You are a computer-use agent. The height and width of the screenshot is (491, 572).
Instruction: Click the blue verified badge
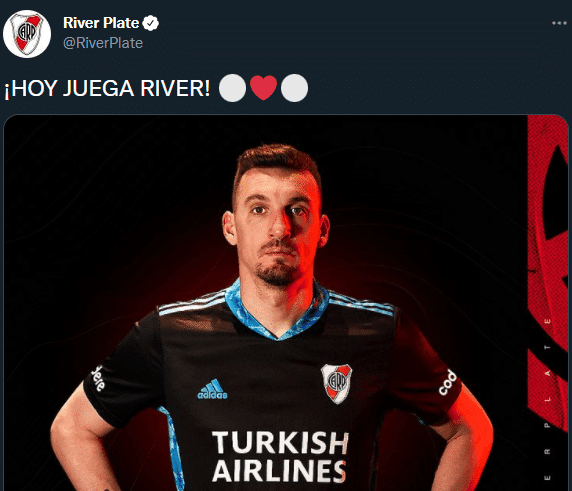click(150, 23)
